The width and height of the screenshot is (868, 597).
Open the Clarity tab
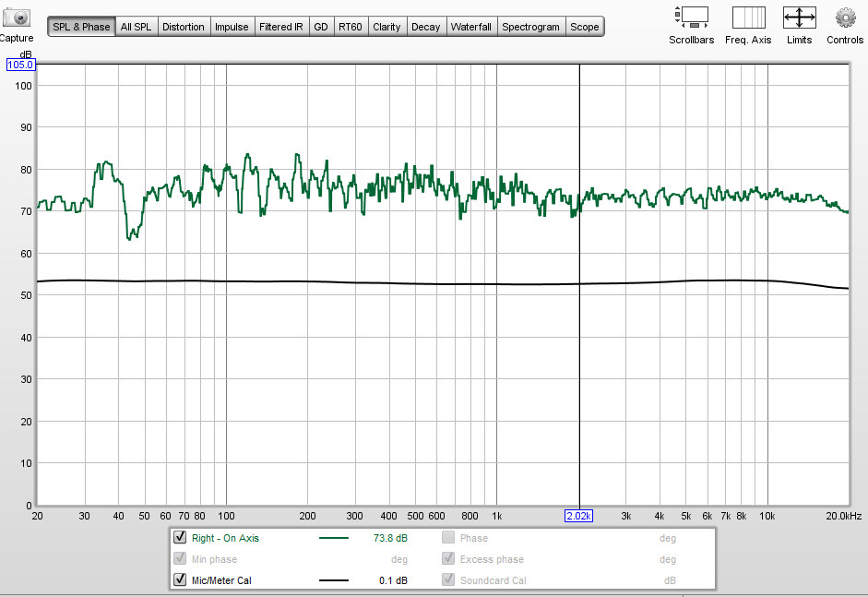point(386,27)
